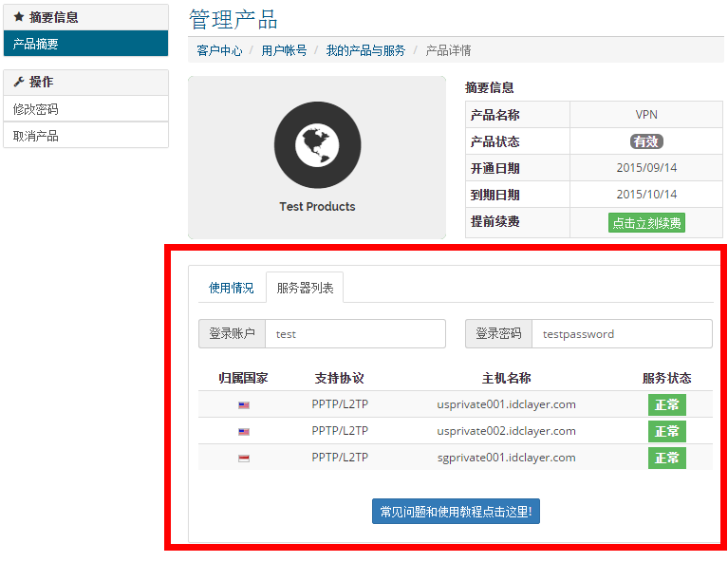Click the 支持协议 column header
728x562 pixels.
pos(340,378)
